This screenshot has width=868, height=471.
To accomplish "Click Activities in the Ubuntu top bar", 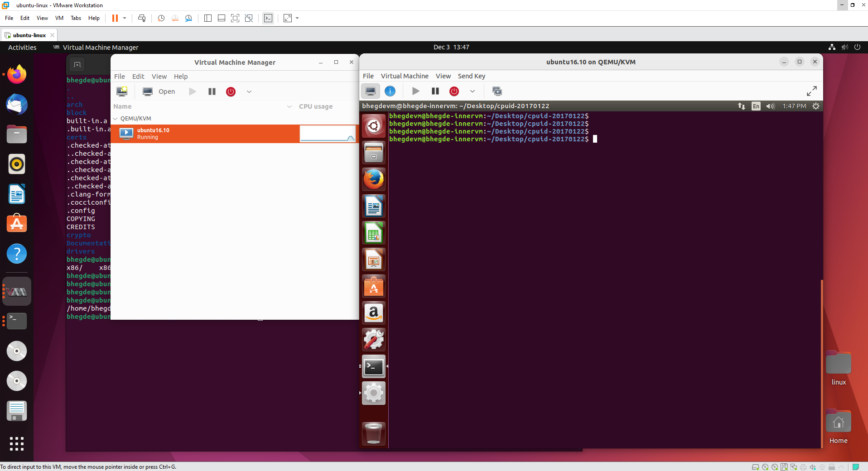I will 22,47.
